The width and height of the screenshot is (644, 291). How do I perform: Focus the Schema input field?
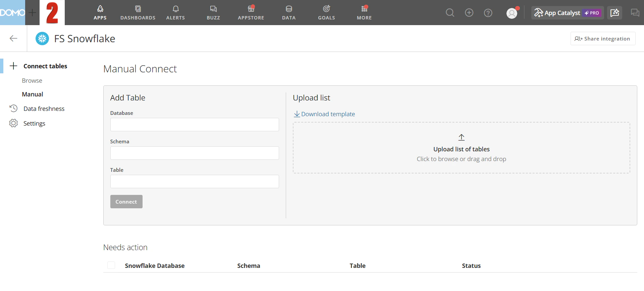195,153
